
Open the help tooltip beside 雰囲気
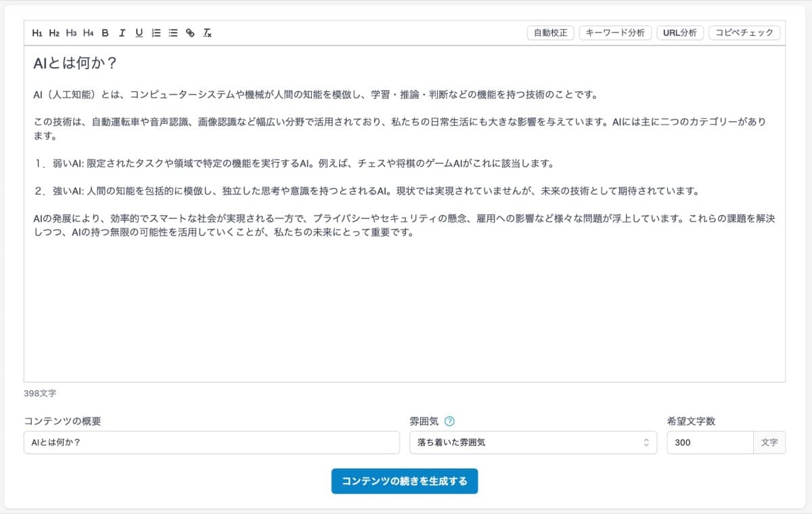tap(450, 421)
